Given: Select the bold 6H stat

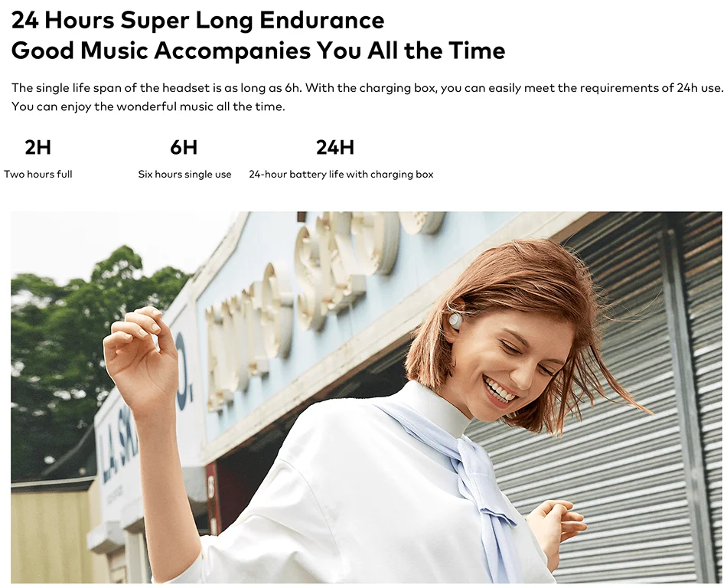Looking at the screenshot, I should tap(184, 148).
